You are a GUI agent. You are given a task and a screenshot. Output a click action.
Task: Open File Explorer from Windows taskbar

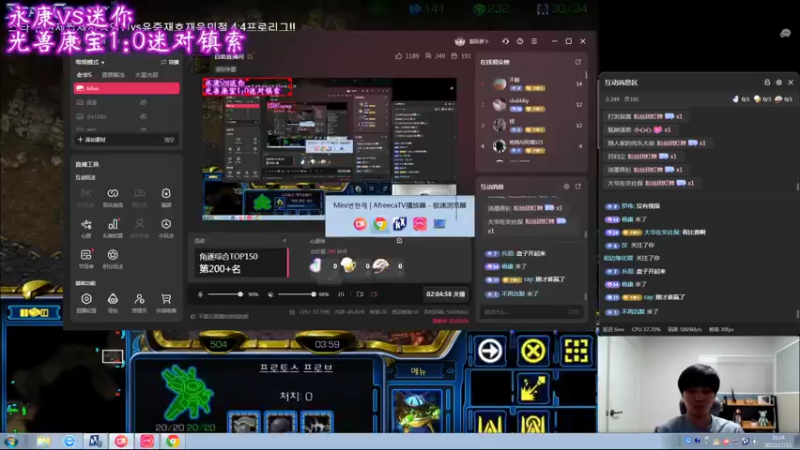43,441
